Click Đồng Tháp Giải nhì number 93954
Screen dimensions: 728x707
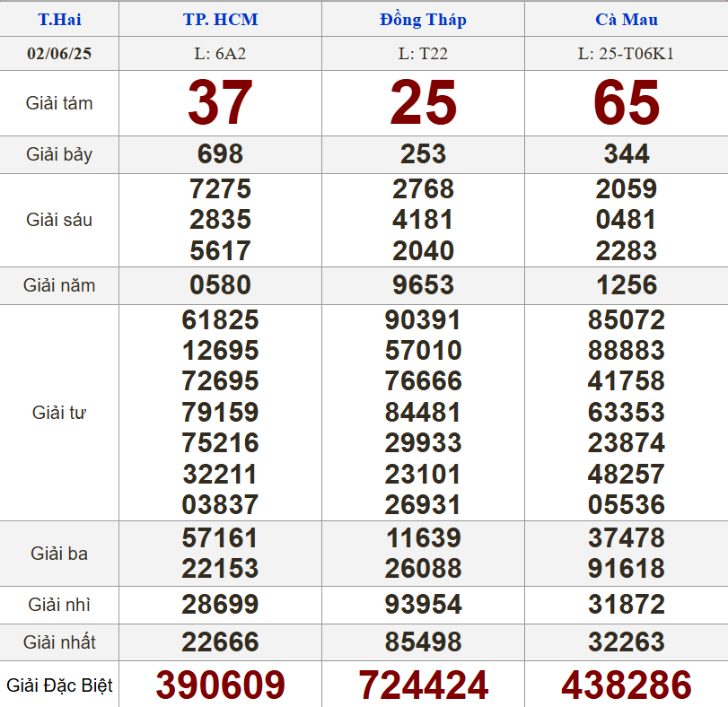[423, 605]
